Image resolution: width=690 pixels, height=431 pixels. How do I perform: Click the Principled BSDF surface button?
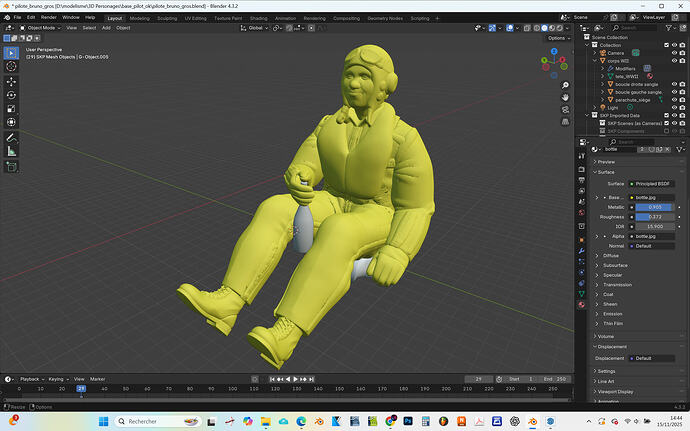pos(650,184)
